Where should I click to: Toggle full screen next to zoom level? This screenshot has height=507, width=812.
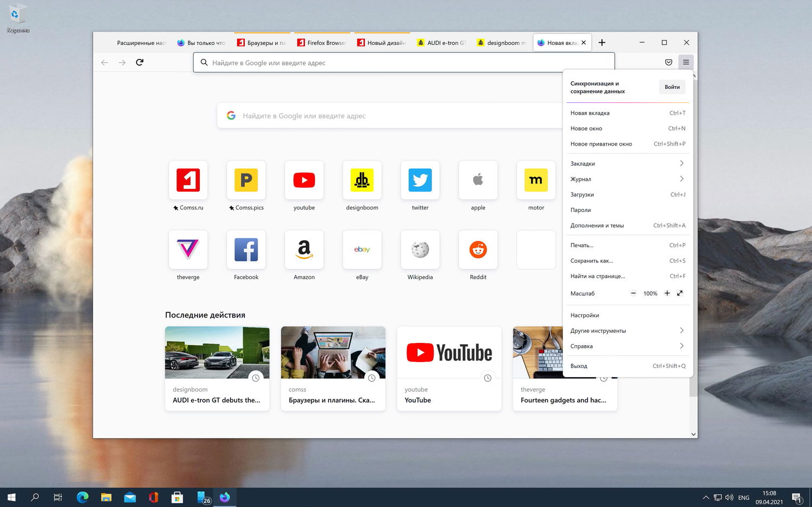click(680, 293)
